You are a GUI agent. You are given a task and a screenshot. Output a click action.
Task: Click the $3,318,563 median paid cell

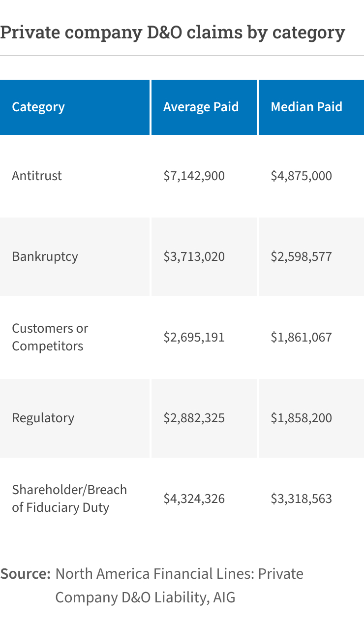301,499
